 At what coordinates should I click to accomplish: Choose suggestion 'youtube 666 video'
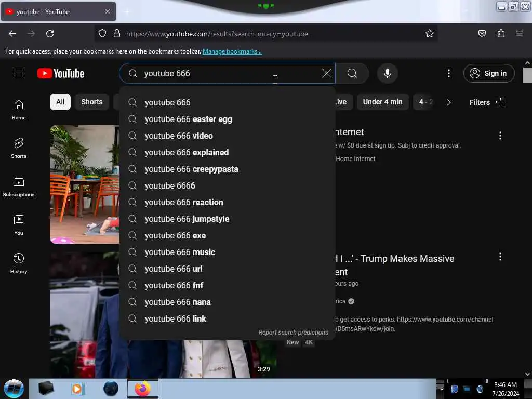227,136
